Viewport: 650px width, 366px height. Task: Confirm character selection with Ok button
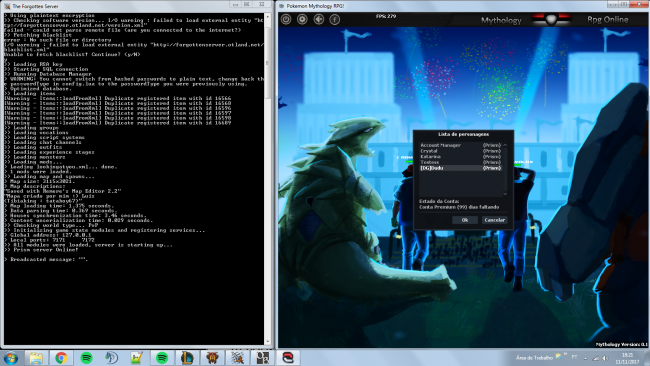465,220
